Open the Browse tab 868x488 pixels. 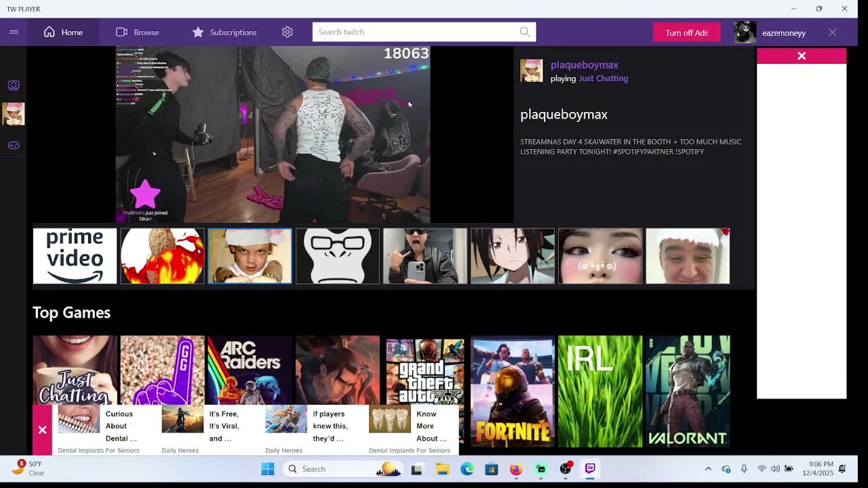[x=137, y=32]
